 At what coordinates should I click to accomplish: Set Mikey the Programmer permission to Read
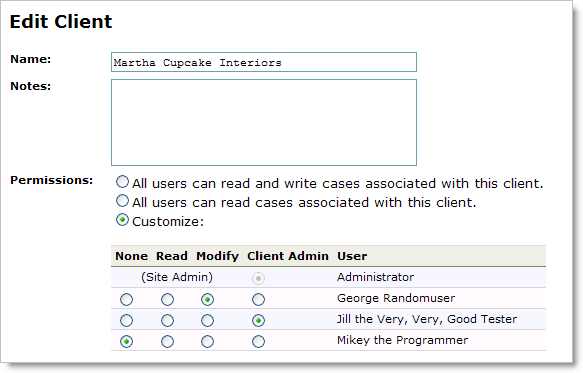pyautogui.click(x=167, y=341)
